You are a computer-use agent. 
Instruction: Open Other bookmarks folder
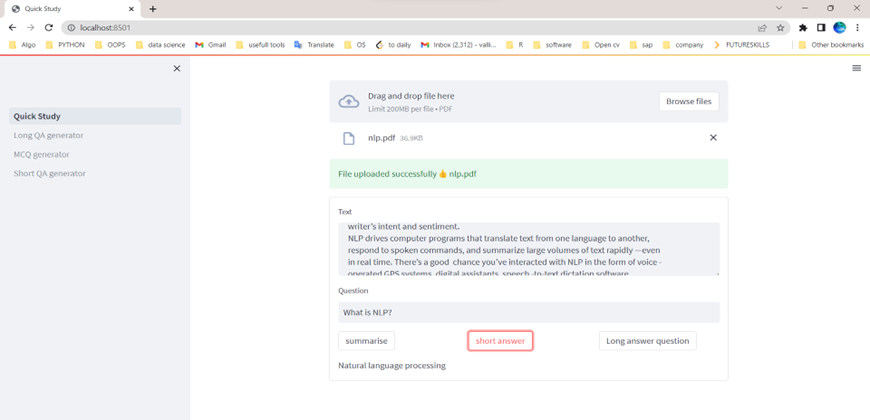831,45
